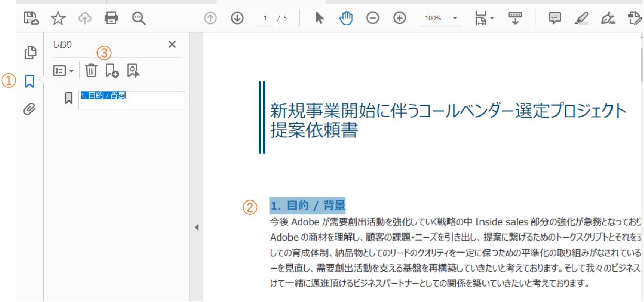Go to the next page arrow
644x302 pixels.
(x=237, y=18)
